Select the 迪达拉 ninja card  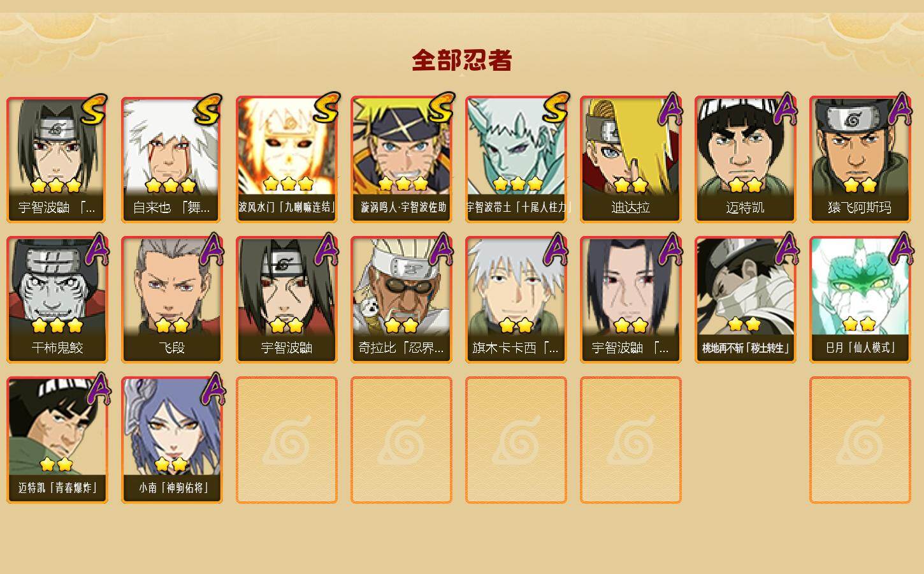(x=631, y=159)
